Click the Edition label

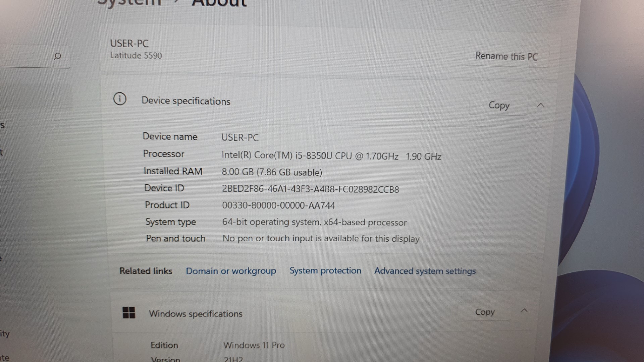[164, 345]
